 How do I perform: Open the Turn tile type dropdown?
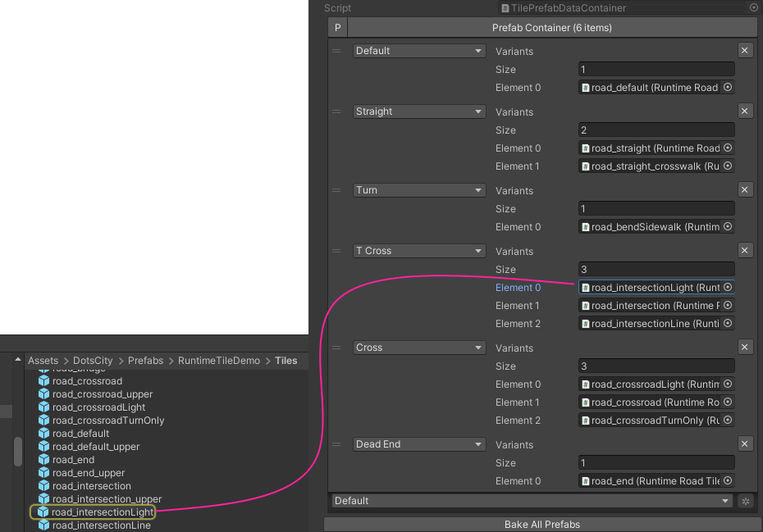[x=419, y=190]
